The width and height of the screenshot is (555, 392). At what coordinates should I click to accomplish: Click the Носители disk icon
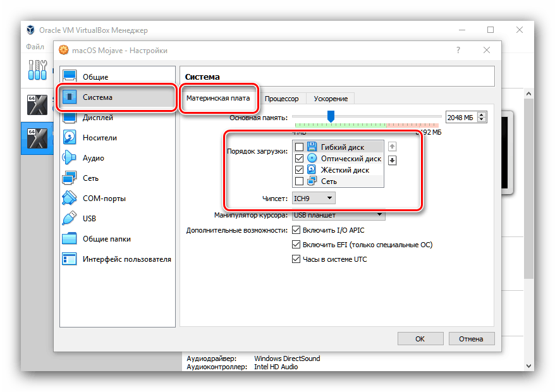(70, 137)
